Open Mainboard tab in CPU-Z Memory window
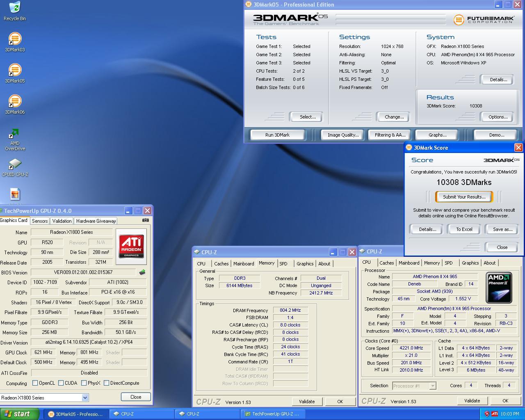Image resolution: width=525 pixels, height=420 pixels. 244,264
